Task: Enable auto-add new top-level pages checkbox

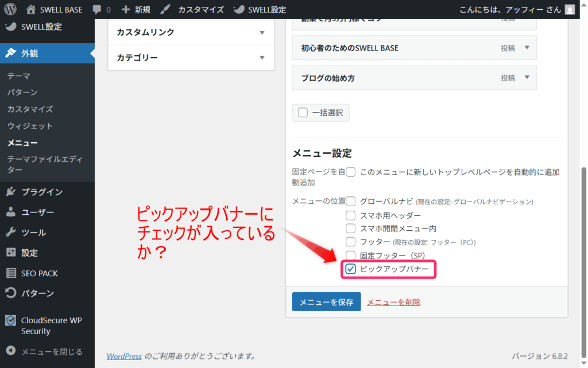Action: pos(351,172)
